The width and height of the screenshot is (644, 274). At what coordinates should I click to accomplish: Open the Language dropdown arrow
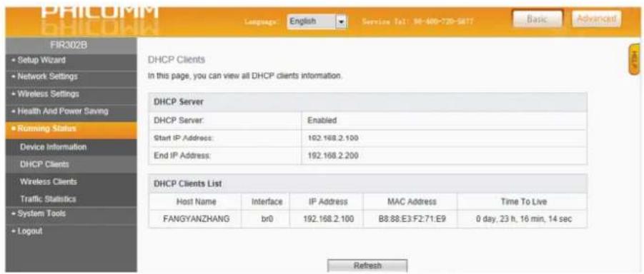[342, 21]
